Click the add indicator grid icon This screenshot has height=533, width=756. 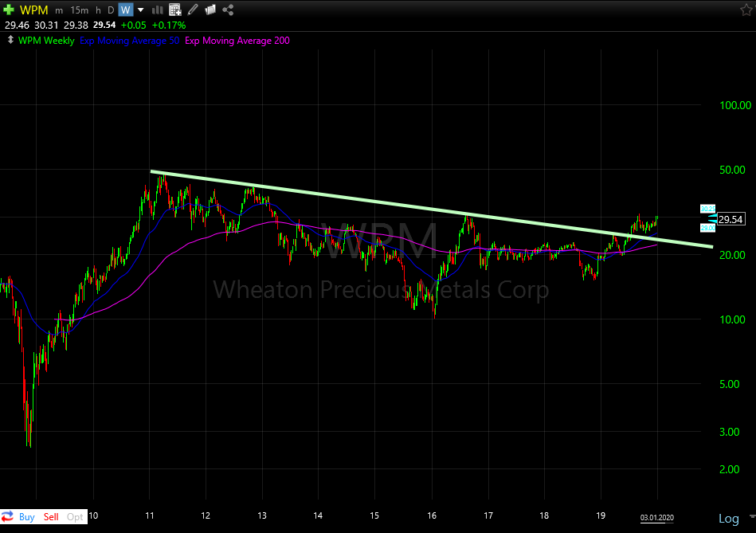(x=175, y=10)
